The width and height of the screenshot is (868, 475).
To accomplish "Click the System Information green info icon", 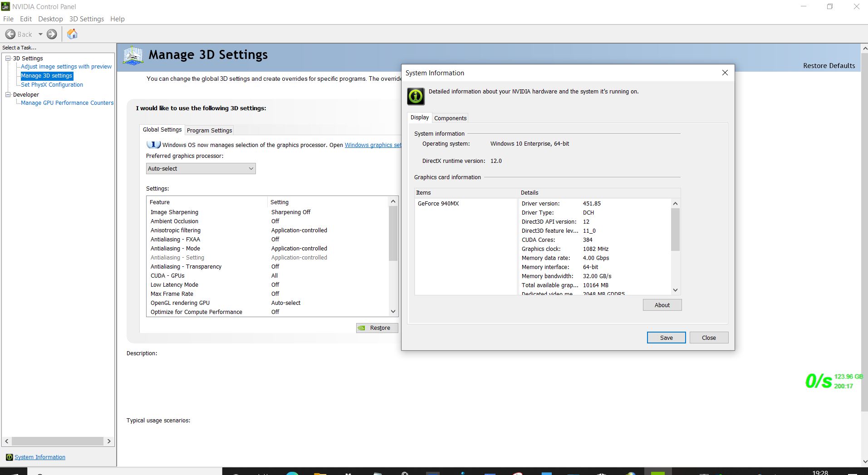I will point(416,96).
